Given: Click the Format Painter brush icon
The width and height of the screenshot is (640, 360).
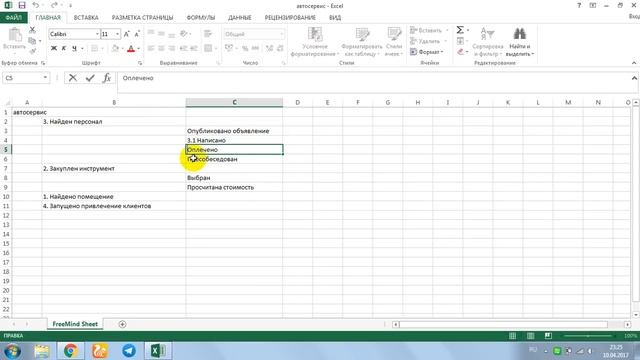Looking at the screenshot, I should click(32, 51).
